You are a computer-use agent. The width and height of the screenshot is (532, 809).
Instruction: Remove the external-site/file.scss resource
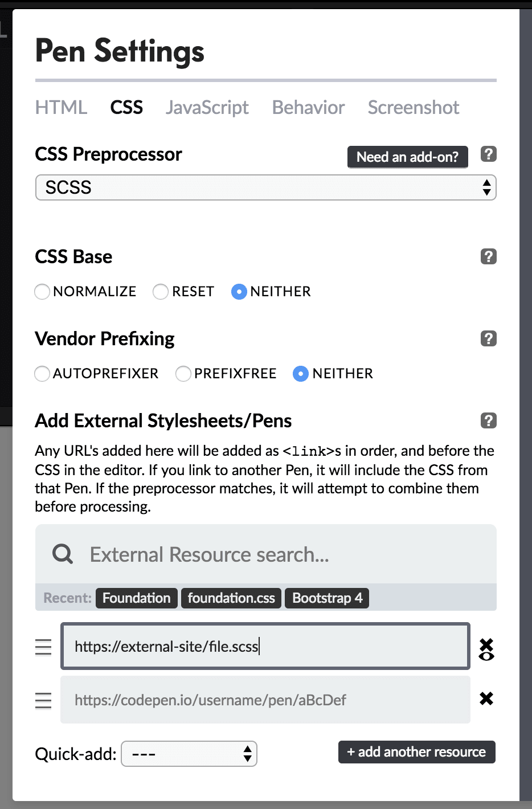tap(486, 647)
